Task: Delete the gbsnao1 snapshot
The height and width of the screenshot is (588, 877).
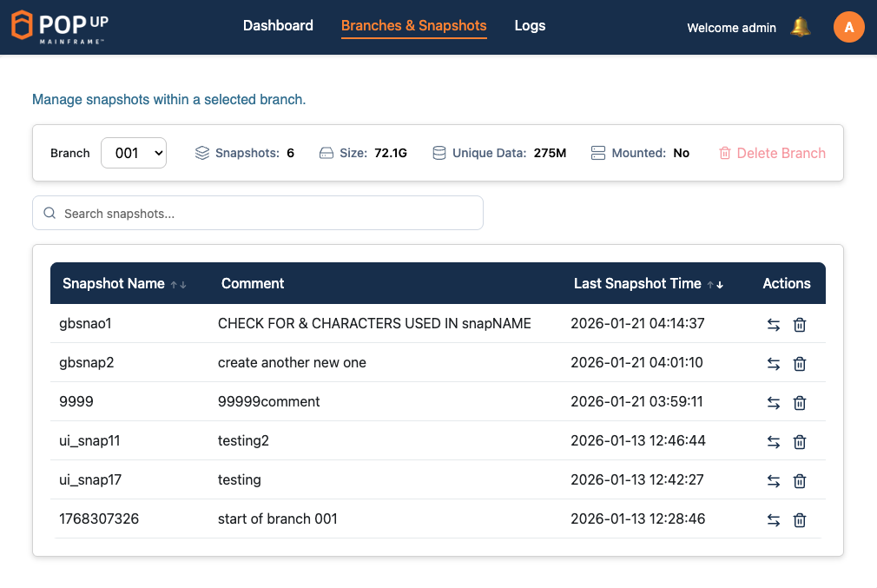Action: pyautogui.click(x=800, y=325)
